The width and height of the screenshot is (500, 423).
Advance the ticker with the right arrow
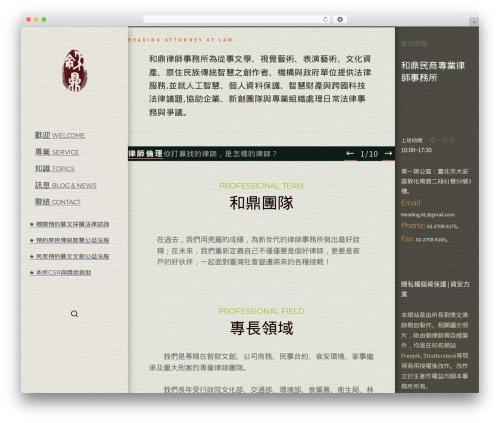(x=388, y=153)
